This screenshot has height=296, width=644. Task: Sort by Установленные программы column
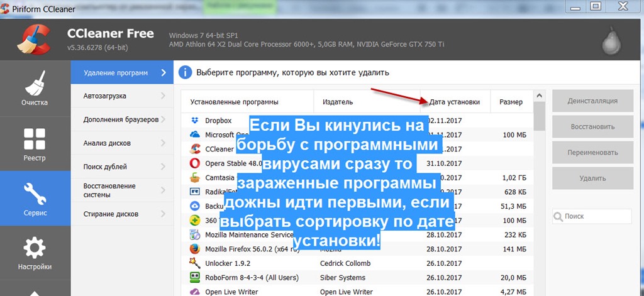[247, 102]
